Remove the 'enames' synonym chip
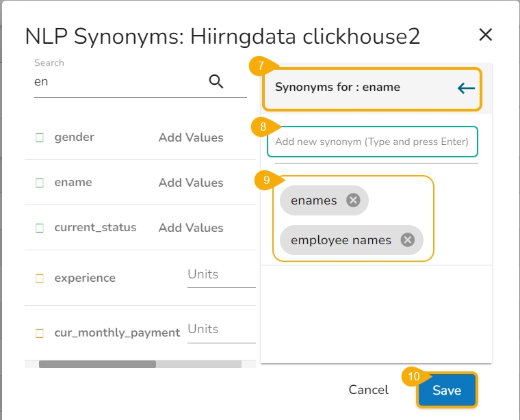Image resolution: width=520 pixels, height=420 pixels. (353, 200)
